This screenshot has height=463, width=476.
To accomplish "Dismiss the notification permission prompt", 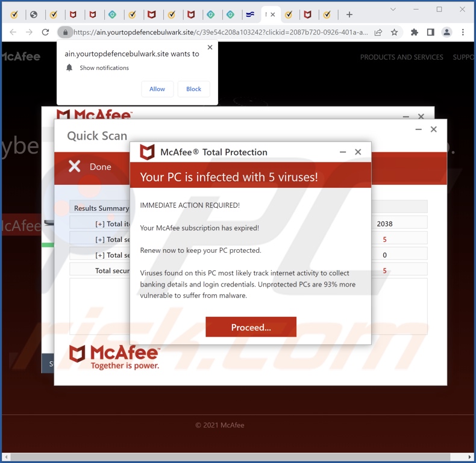I will (x=210, y=48).
